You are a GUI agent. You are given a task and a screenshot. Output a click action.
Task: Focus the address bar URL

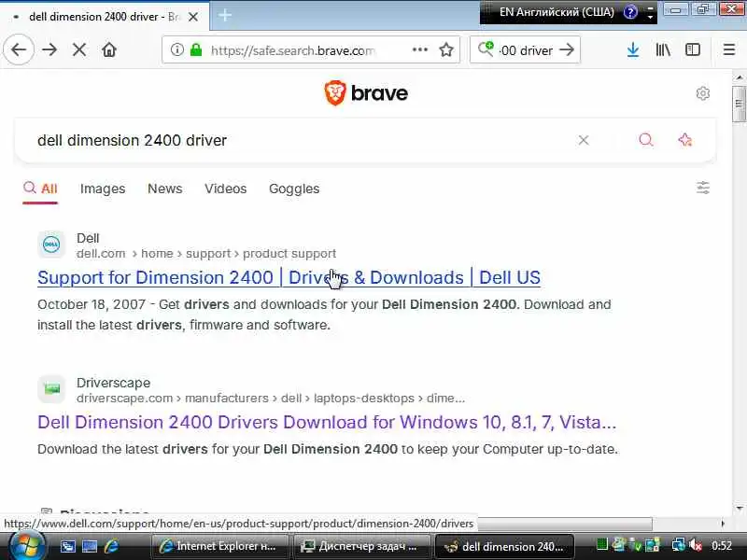pos(293,50)
